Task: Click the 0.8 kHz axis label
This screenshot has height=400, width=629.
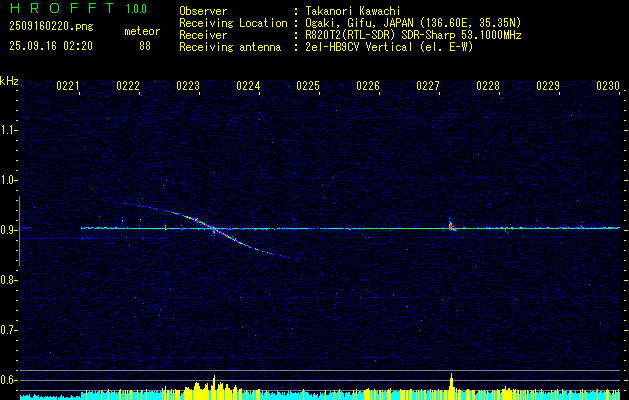Action: [8, 280]
